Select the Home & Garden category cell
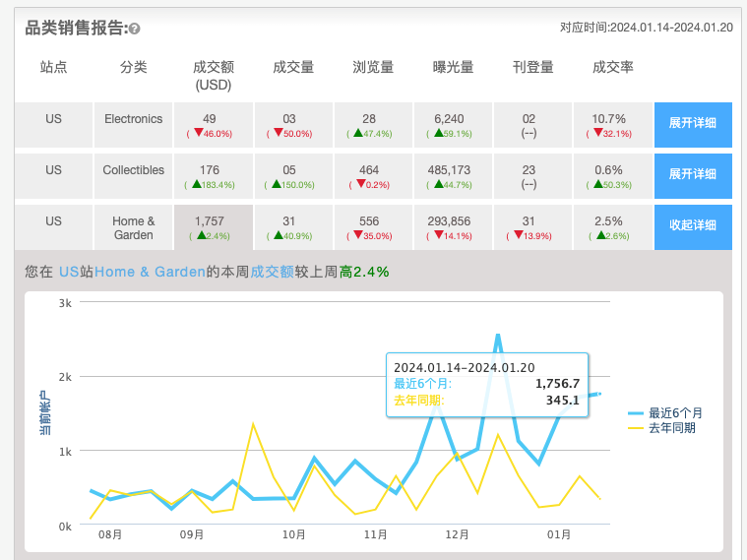The width and height of the screenshot is (747, 560). tap(134, 227)
